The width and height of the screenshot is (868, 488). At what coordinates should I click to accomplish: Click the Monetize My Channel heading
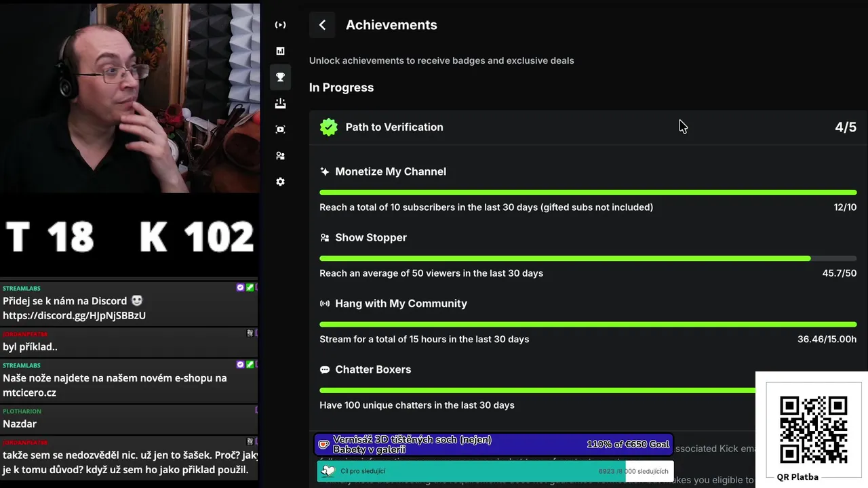391,171
